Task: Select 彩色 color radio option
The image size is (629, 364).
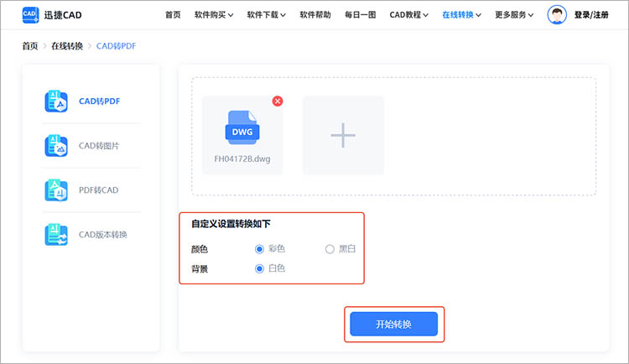Action: click(x=259, y=249)
